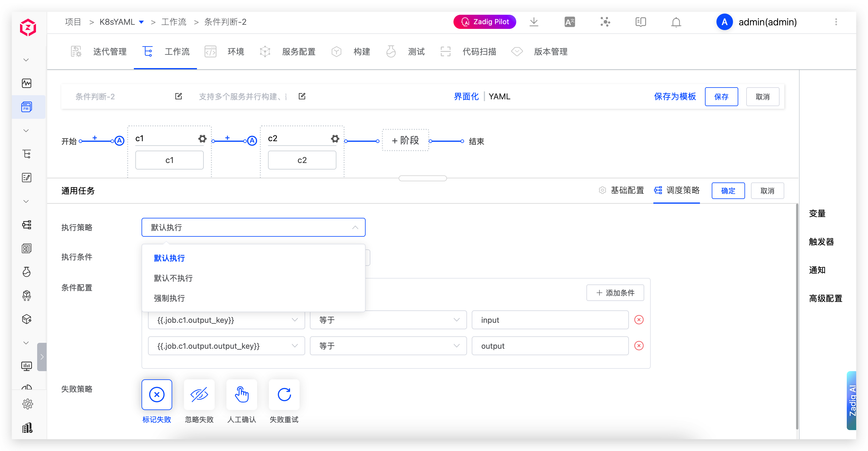
Task: Click the download icon in header
Action: point(534,22)
